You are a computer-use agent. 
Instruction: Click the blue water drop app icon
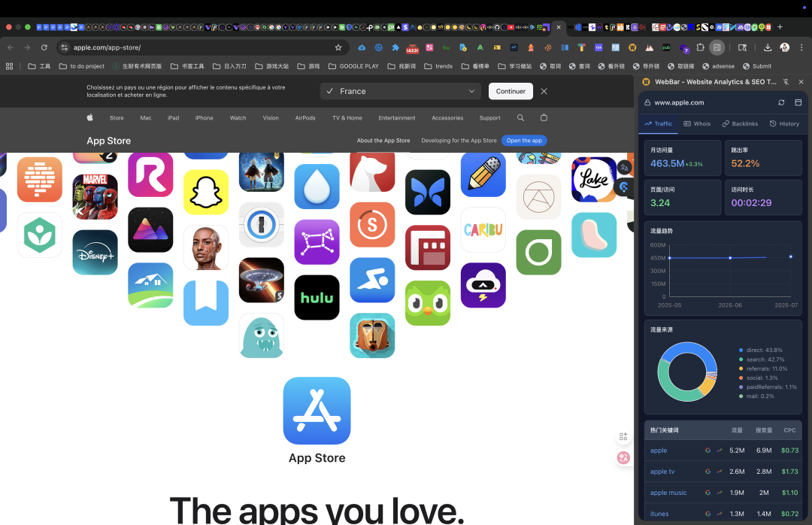coord(317,187)
